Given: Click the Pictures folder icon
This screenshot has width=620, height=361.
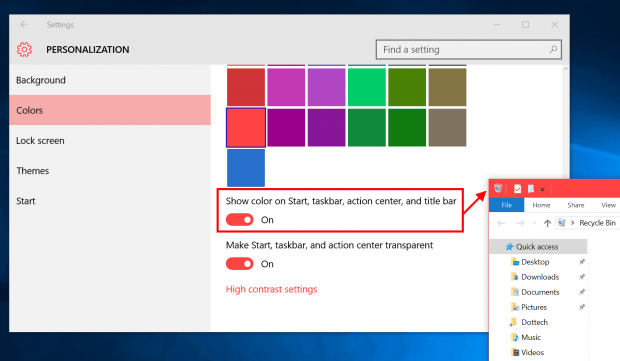Looking at the screenshot, I should pyautogui.click(x=515, y=307).
